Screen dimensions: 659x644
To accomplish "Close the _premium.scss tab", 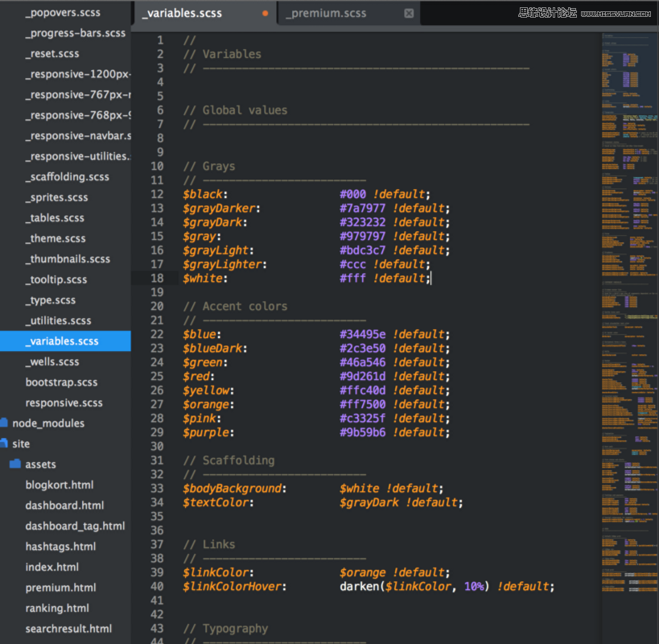I will pyautogui.click(x=409, y=14).
